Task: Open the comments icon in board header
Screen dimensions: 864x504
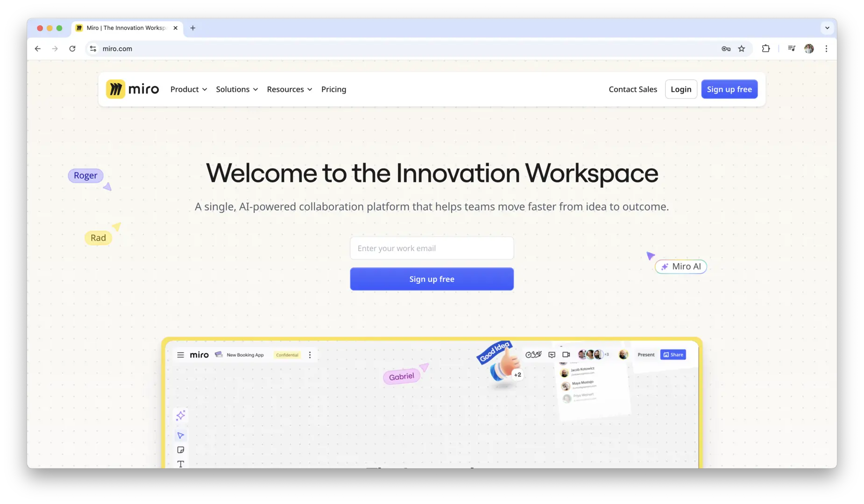Action: point(552,355)
